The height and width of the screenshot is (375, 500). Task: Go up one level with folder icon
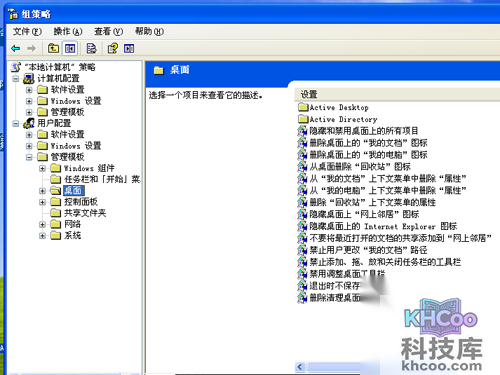pos(53,49)
